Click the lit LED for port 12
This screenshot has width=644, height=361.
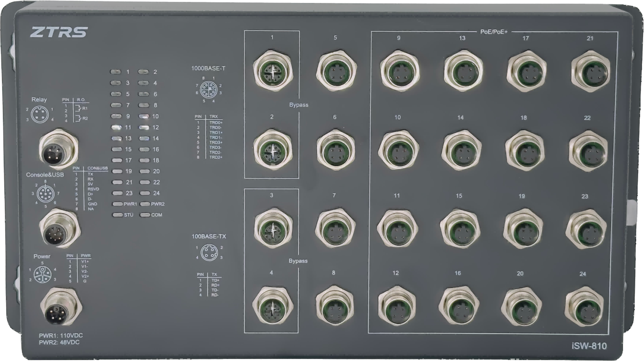144,127
